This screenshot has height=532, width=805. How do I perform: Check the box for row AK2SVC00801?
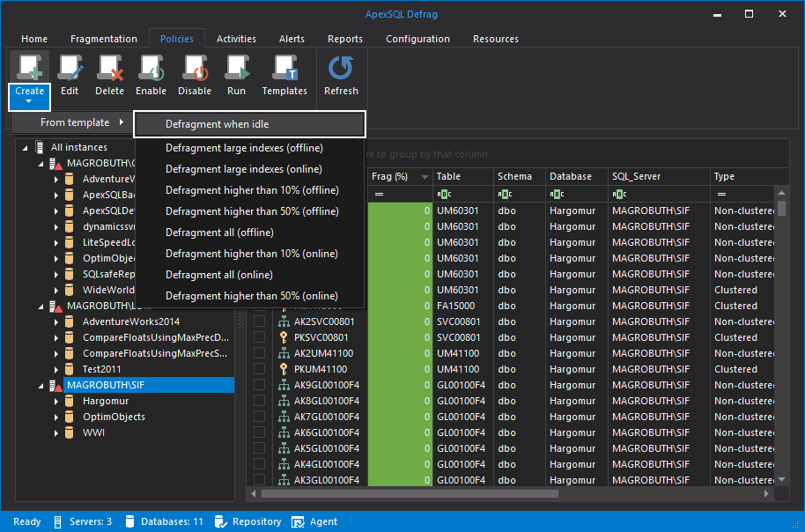click(259, 321)
